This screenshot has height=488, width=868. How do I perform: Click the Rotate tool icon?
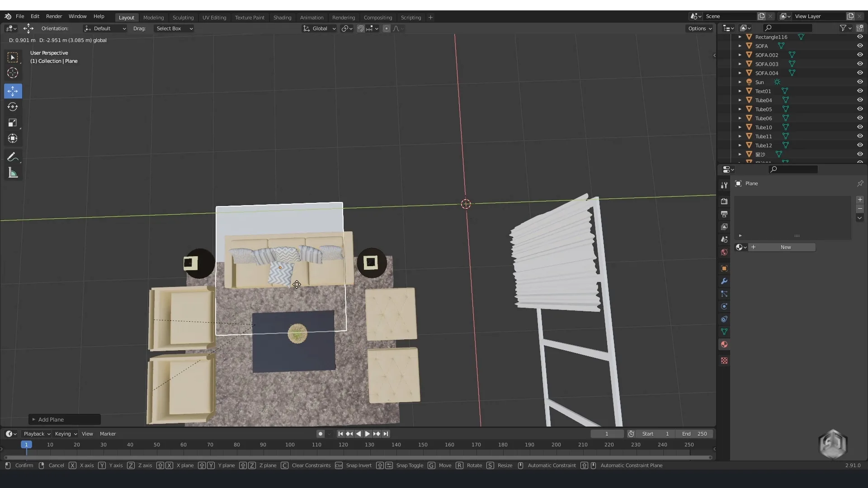click(13, 107)
